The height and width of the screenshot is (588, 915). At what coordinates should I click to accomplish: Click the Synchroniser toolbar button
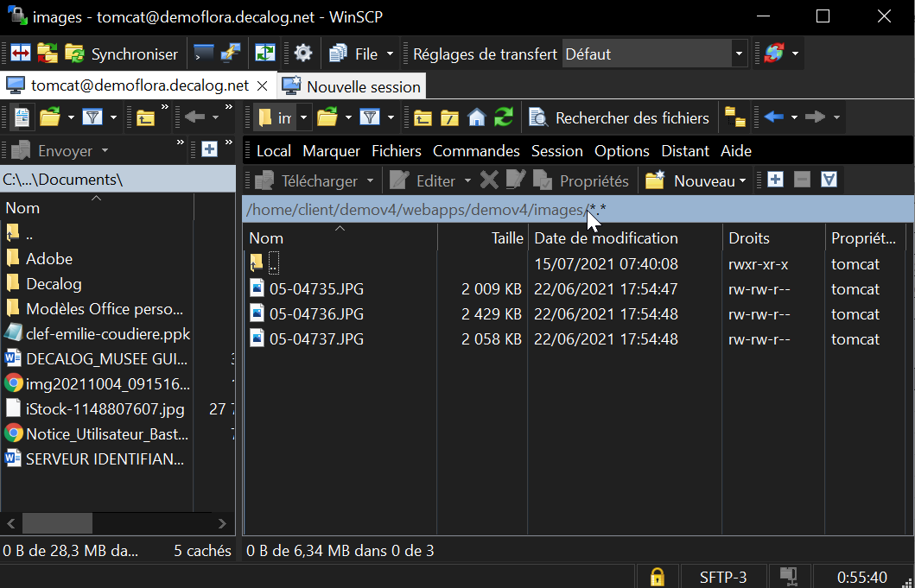click(121, 54)
